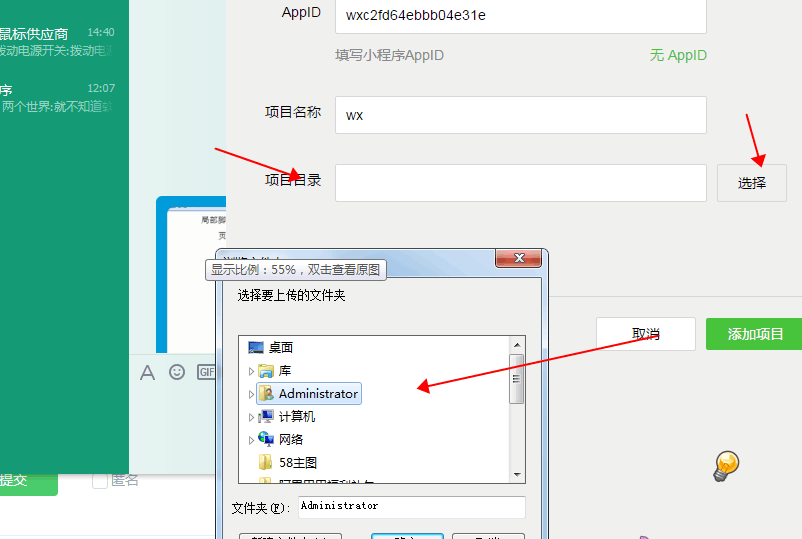Click the 计算机 computer icon

(x=266, y=417)
